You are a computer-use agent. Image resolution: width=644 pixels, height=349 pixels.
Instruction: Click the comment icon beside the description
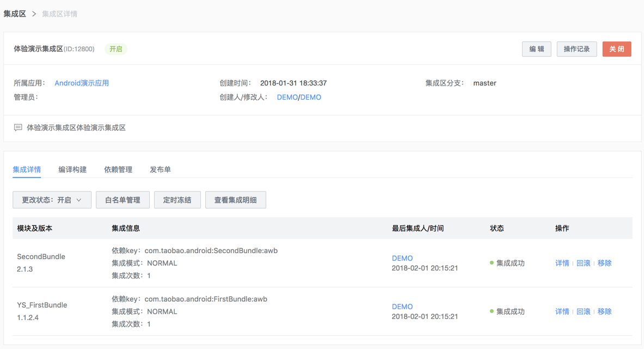point(18,128)
